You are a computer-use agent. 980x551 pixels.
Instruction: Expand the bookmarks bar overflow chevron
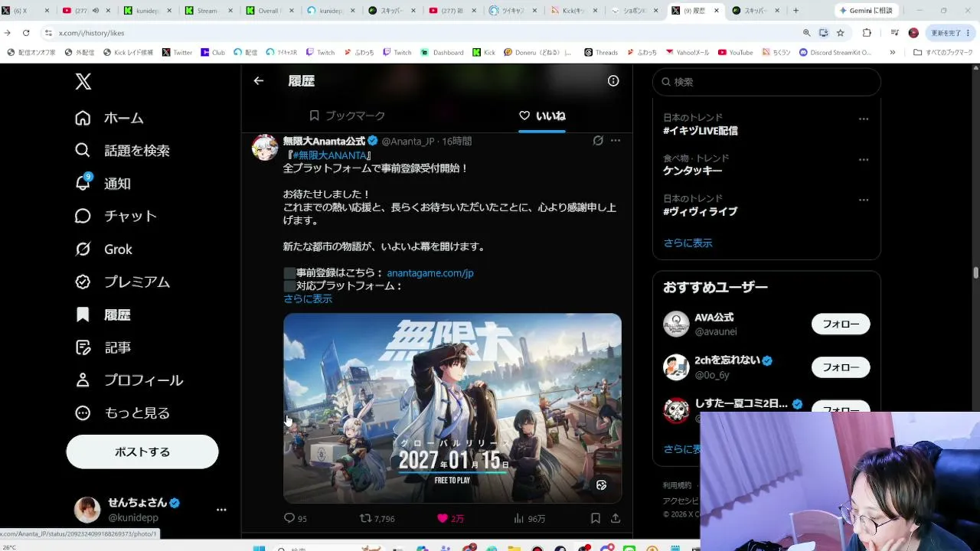(892, 52)
